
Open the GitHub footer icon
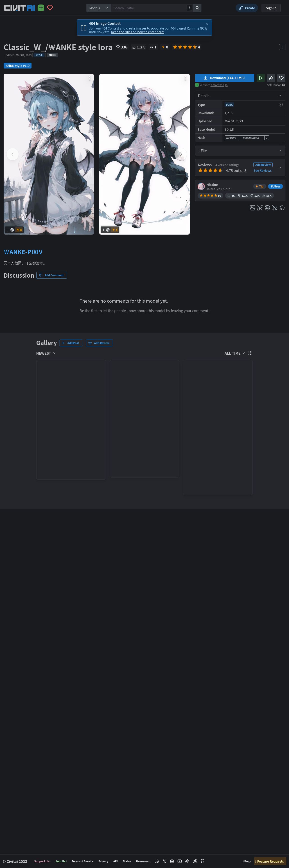click(x=203, y=861)
